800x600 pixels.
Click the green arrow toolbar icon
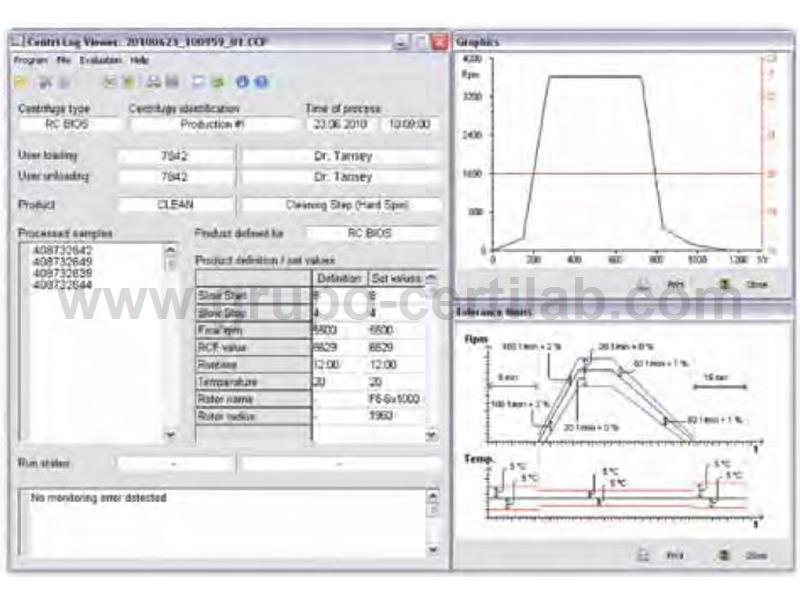point(217,82)
